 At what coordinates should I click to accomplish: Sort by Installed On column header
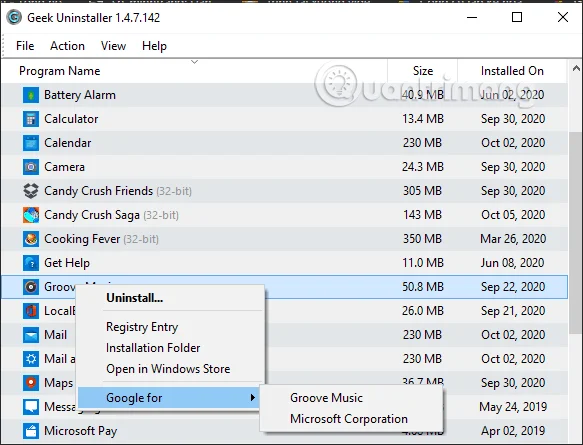512,71
